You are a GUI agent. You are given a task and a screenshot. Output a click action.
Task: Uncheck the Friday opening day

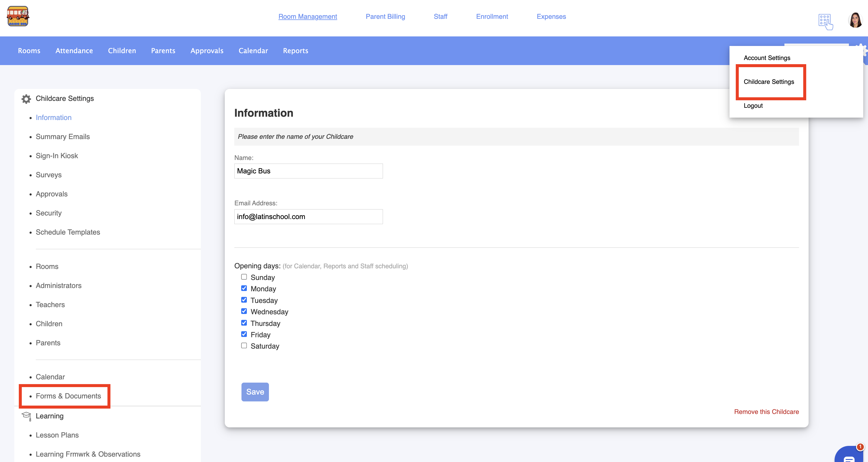coord(244,334)
